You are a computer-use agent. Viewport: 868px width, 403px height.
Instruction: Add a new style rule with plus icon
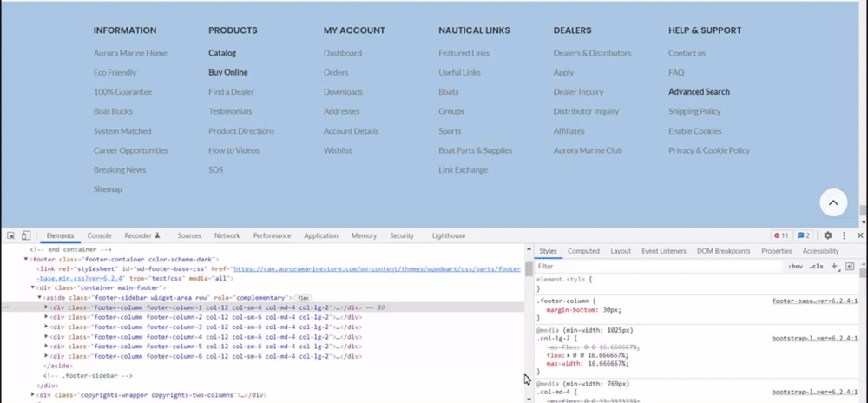[x=834, y=267]
